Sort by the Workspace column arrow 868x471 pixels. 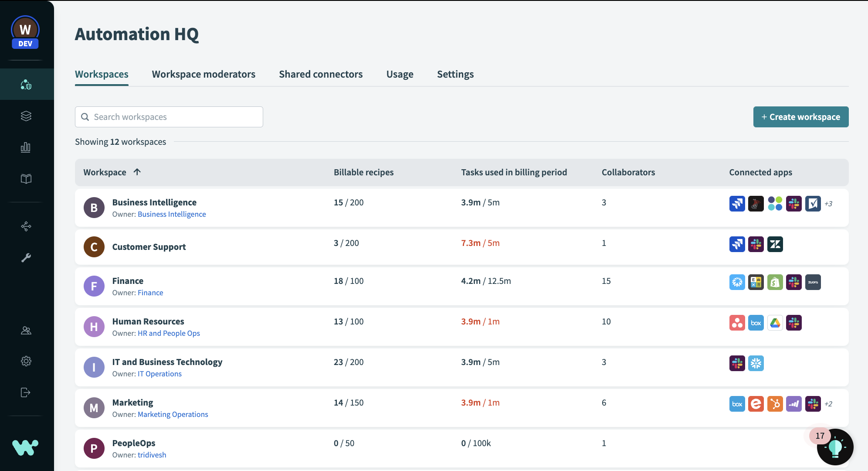(137, 172)
